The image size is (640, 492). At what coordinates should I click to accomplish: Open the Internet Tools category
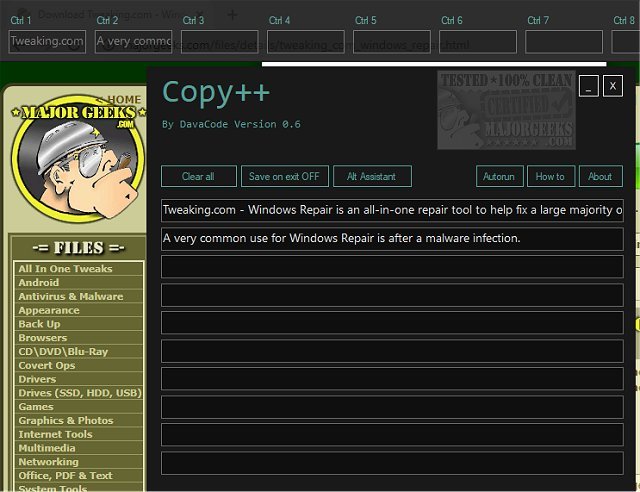coord(78,434)
